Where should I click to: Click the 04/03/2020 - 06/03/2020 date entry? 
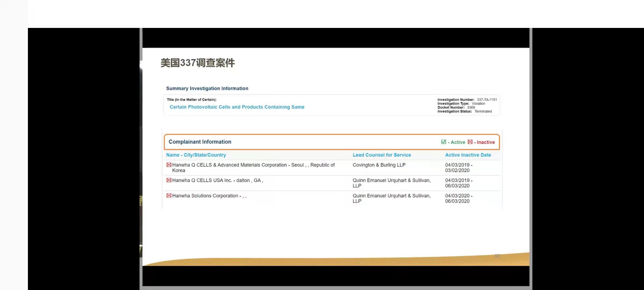pyautogui.click(x=458, y=198)
